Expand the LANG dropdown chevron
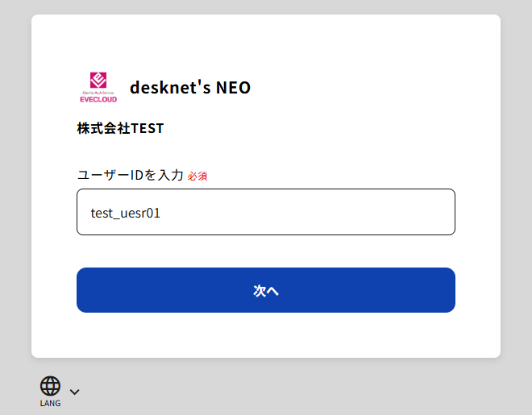 (x=74, y=392)
